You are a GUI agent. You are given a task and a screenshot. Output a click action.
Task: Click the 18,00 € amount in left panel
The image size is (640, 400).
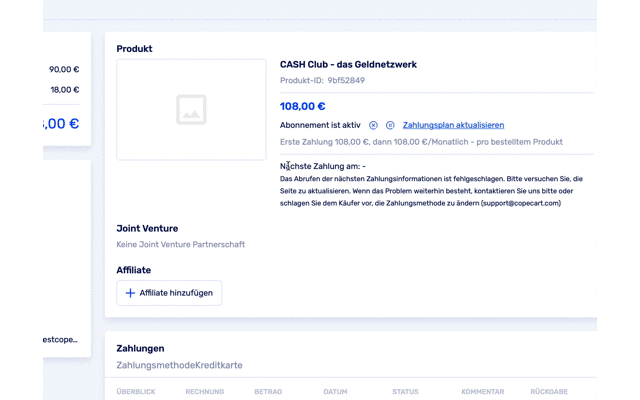pyautogui.click(x=64, y=90)
